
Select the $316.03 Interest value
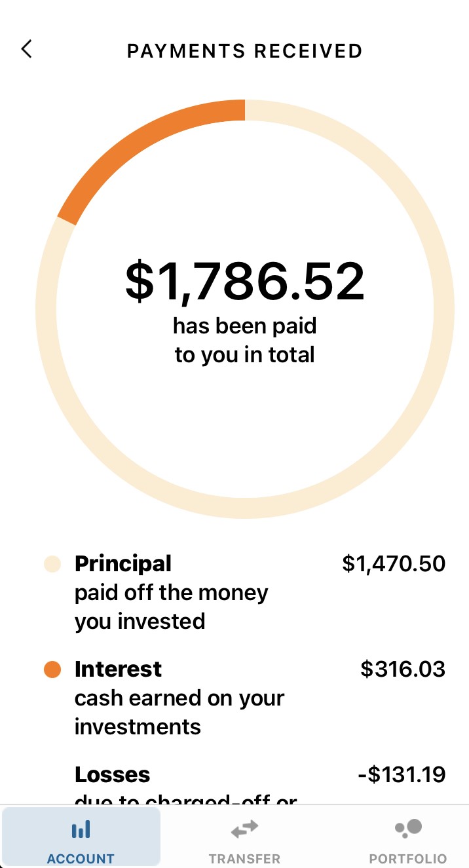(402, 669)
